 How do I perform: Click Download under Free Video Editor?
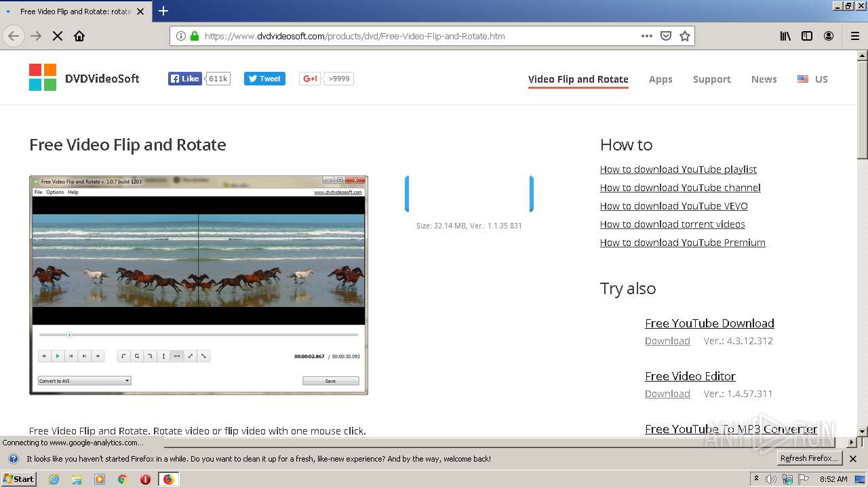[x=667, y=394]
